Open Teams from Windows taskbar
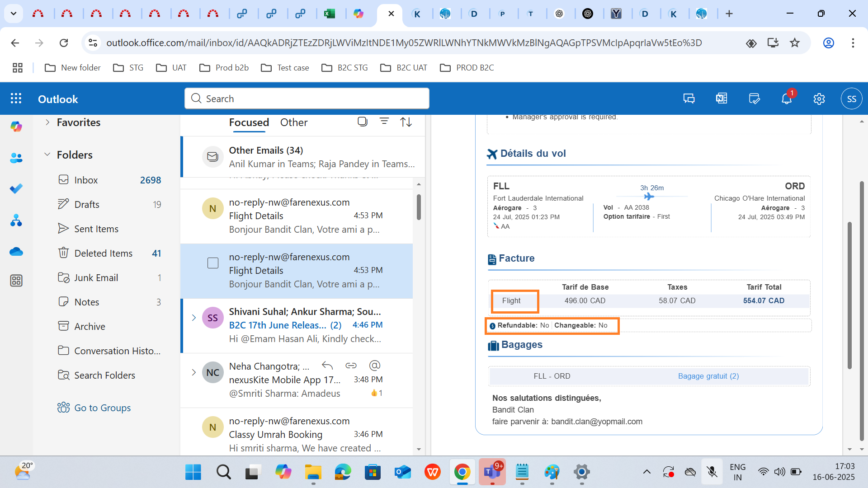This screenshot has height=488, width=868. 492,472
